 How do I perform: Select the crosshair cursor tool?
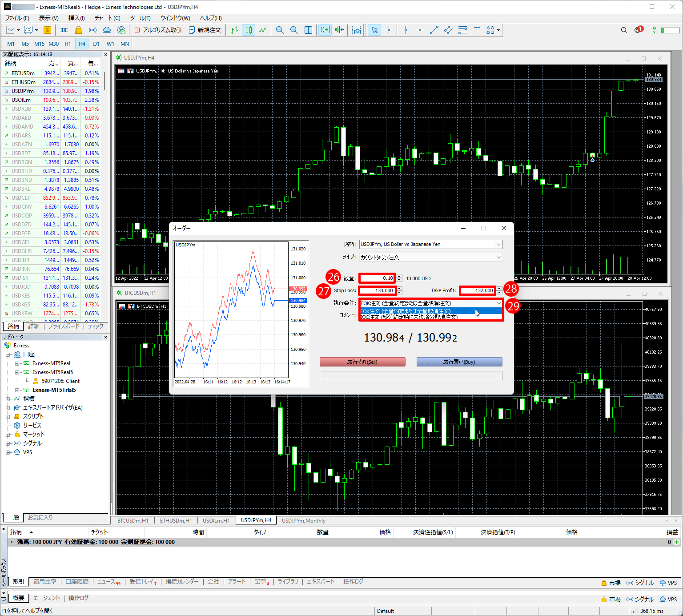(x=389, y=30)
